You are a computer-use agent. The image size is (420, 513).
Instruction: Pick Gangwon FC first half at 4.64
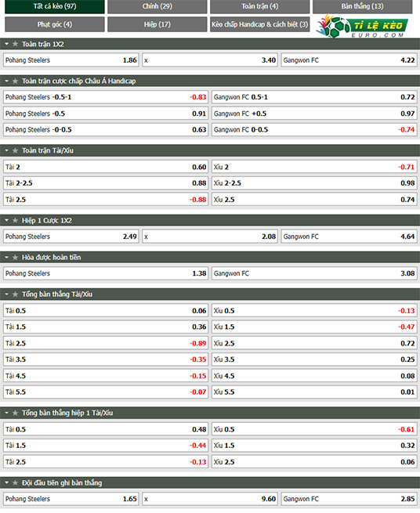[349, 237]
